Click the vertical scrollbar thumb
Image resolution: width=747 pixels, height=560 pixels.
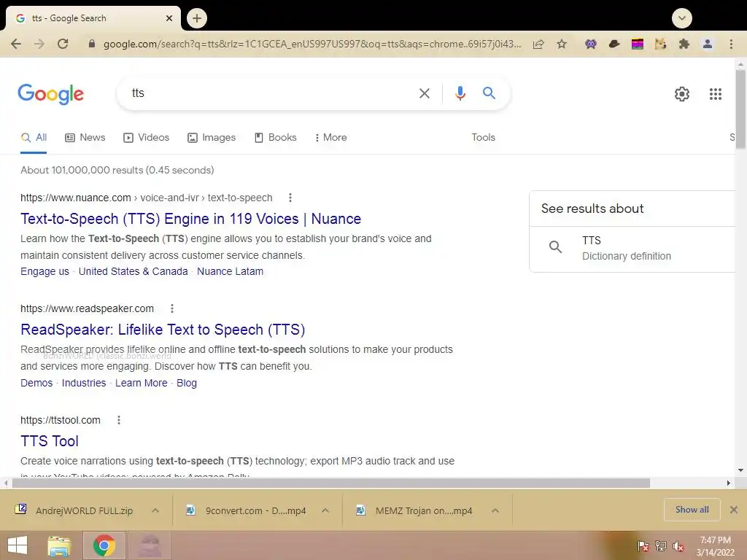(x=740, y=109)
